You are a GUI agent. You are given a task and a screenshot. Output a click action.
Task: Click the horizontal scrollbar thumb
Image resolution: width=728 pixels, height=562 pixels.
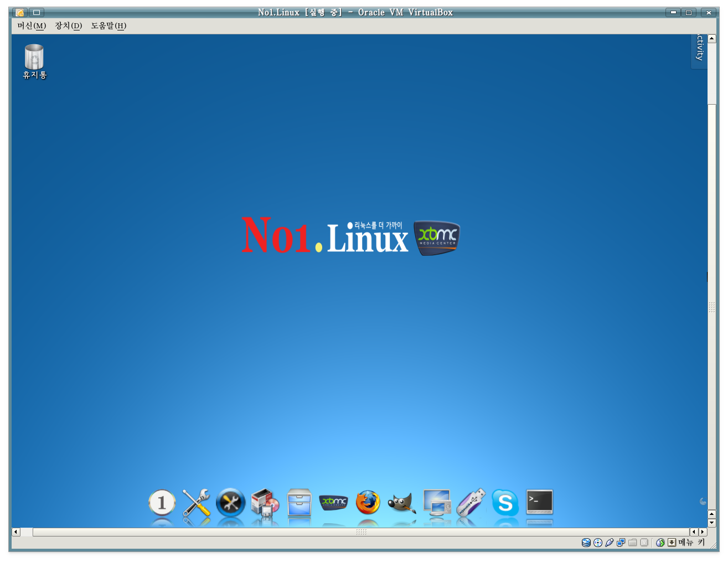pos(361,532)
